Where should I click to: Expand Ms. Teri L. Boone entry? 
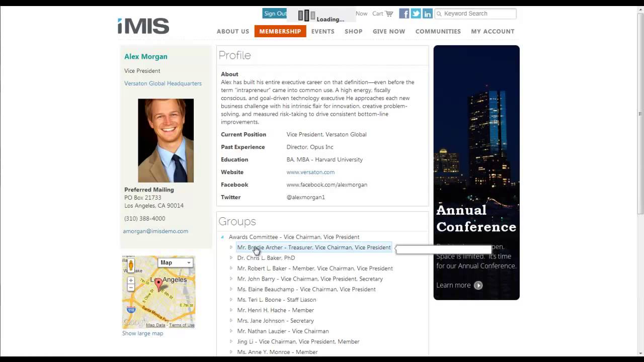[x=231, y=300]
